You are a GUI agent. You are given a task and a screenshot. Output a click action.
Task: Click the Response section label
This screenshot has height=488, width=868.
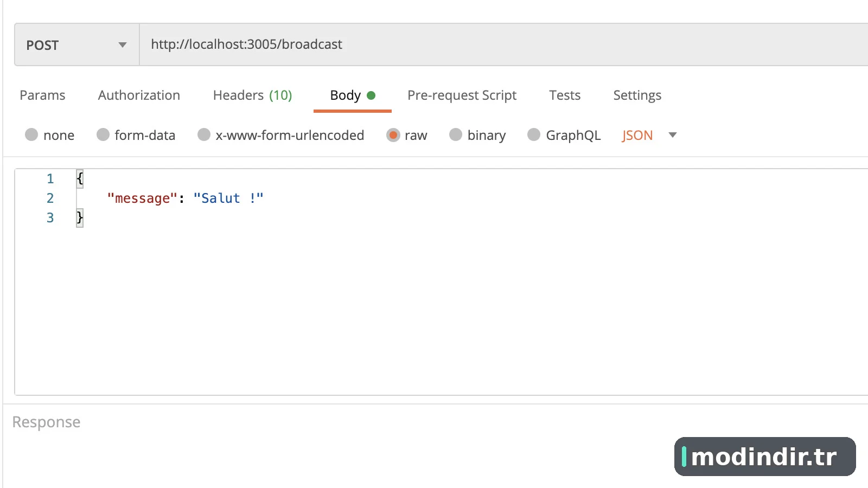point(47,422)
